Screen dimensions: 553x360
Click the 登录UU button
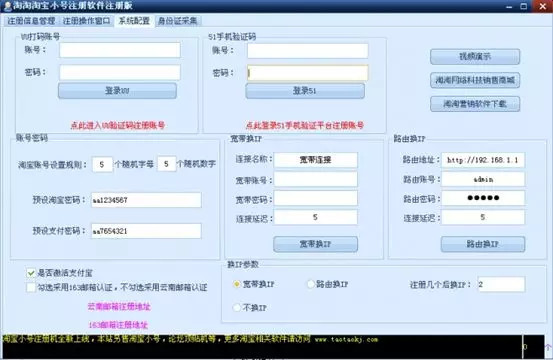[117, 91]
